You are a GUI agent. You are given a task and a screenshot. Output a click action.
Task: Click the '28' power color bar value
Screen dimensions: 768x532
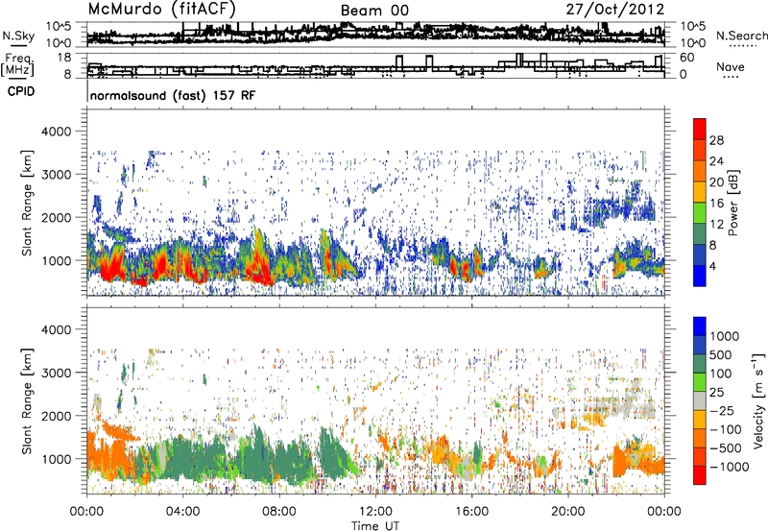point(716,140)
